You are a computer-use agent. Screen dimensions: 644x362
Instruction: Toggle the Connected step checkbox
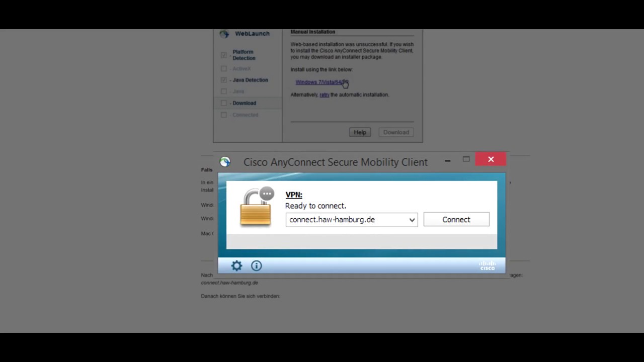(224, 115)
